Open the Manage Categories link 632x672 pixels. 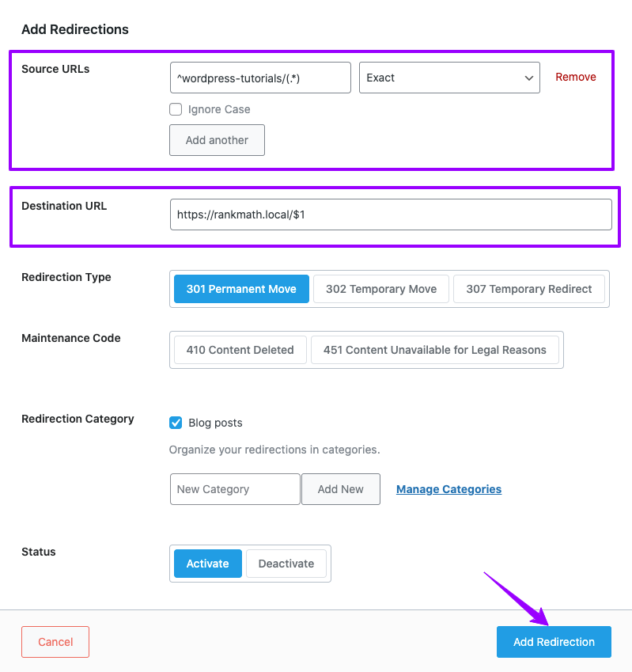(x=448, y=489)
